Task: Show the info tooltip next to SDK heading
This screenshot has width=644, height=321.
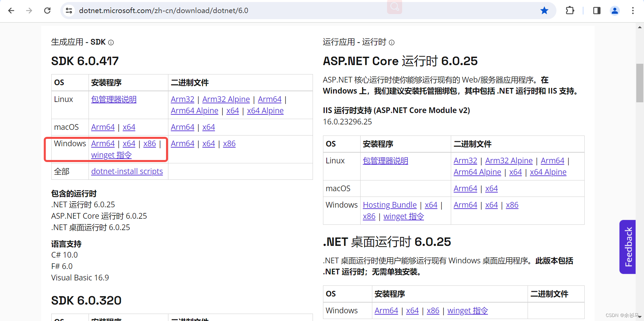Action: point(111,43)
